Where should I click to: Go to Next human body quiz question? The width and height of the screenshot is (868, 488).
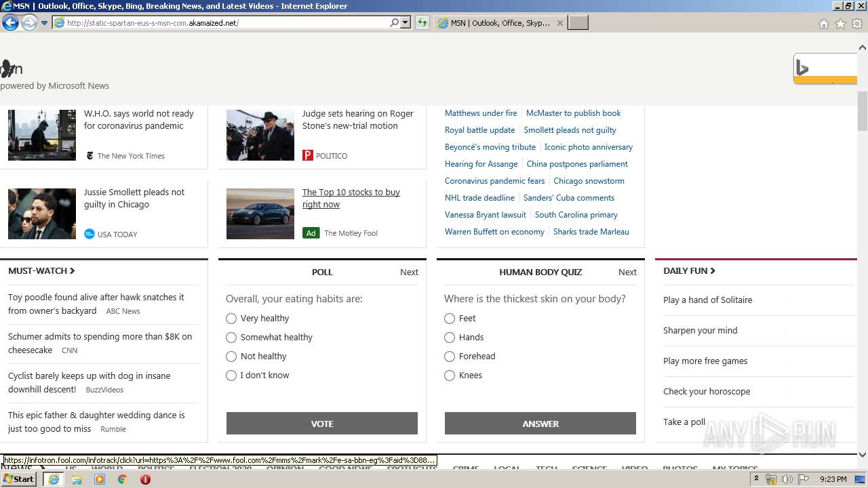click(x=627, y=272)
